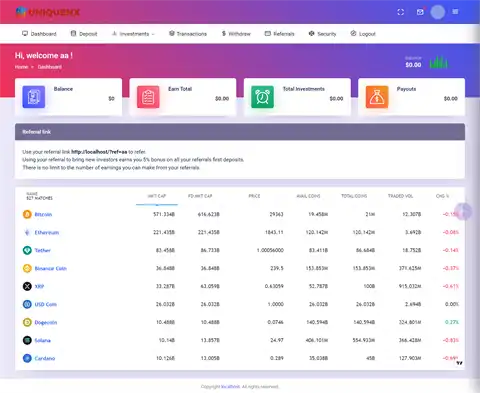This screenshot has width=480, height=393.
Task: Click the blue Balance card icon
Action: pyautogui.click(x=34, y=97)
